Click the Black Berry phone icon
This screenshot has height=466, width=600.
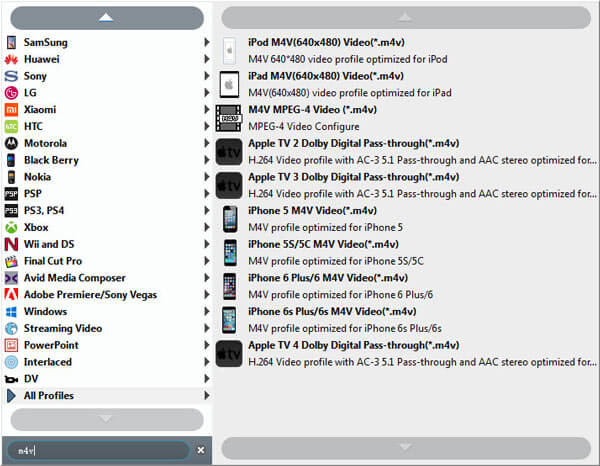tap(11, 160)
